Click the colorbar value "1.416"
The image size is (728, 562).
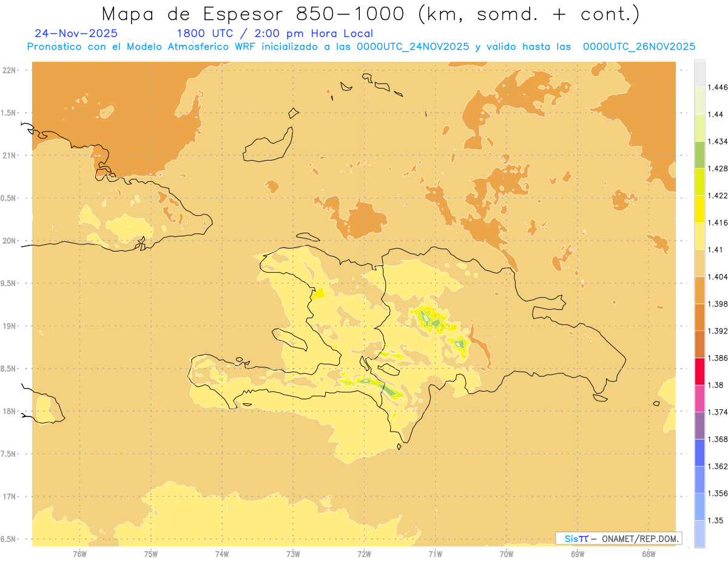click(x=718, y=222)
